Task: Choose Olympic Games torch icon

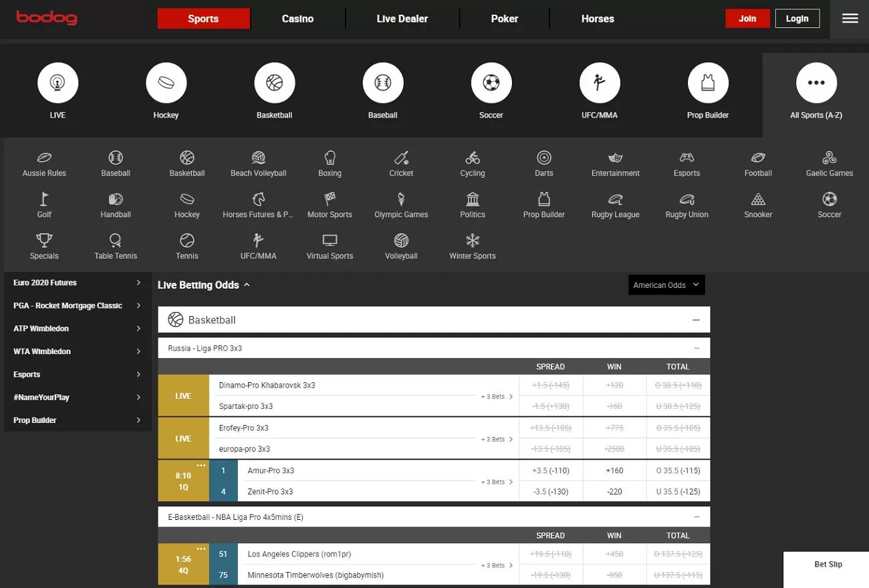Action: point(401,199)
